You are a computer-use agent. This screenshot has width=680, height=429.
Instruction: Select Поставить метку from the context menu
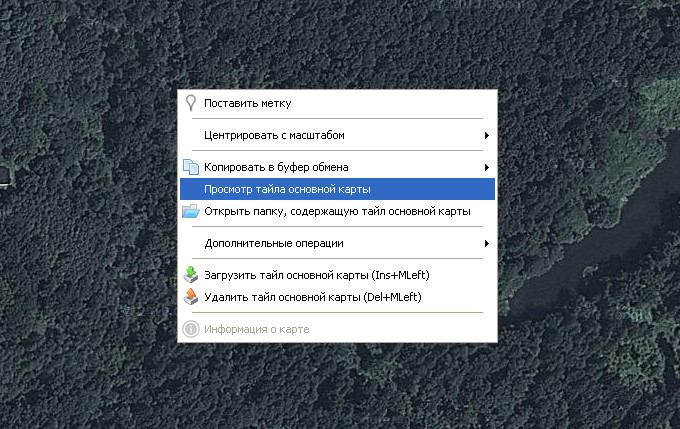click(x=248, y=103)
